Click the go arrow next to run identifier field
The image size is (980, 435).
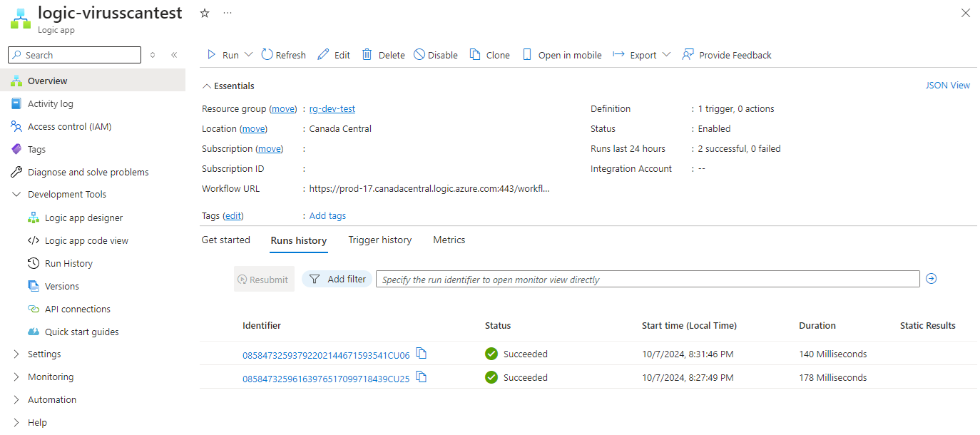click(931, 279)
